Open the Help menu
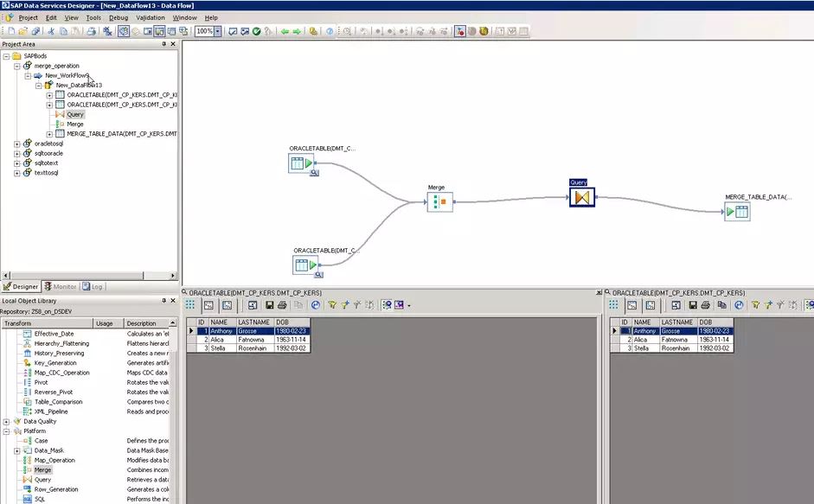This screenshot has height=504, width=814. click(x=211, y=17)
